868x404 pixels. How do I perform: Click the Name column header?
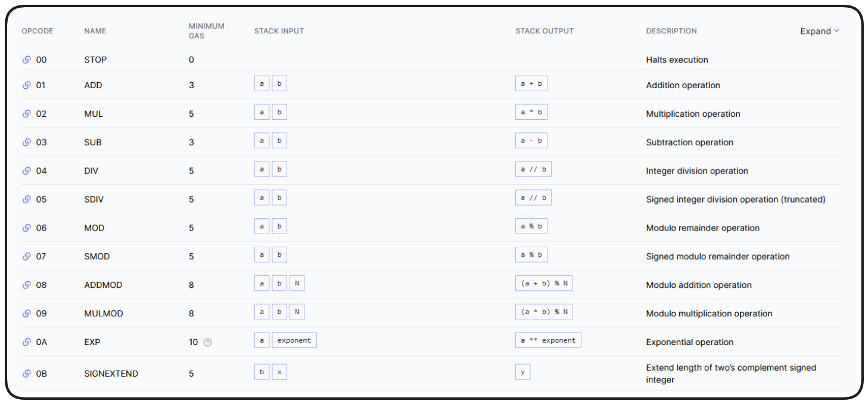pos(95,31)
